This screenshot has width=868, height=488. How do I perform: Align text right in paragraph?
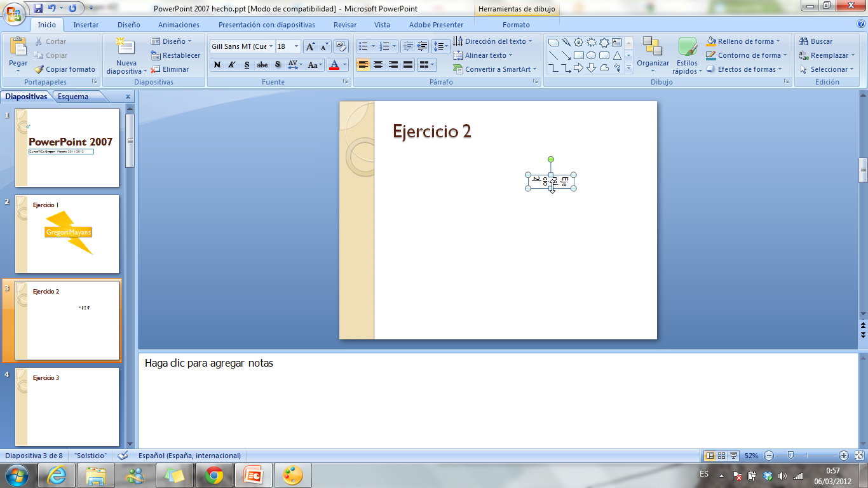pos(393,65)
